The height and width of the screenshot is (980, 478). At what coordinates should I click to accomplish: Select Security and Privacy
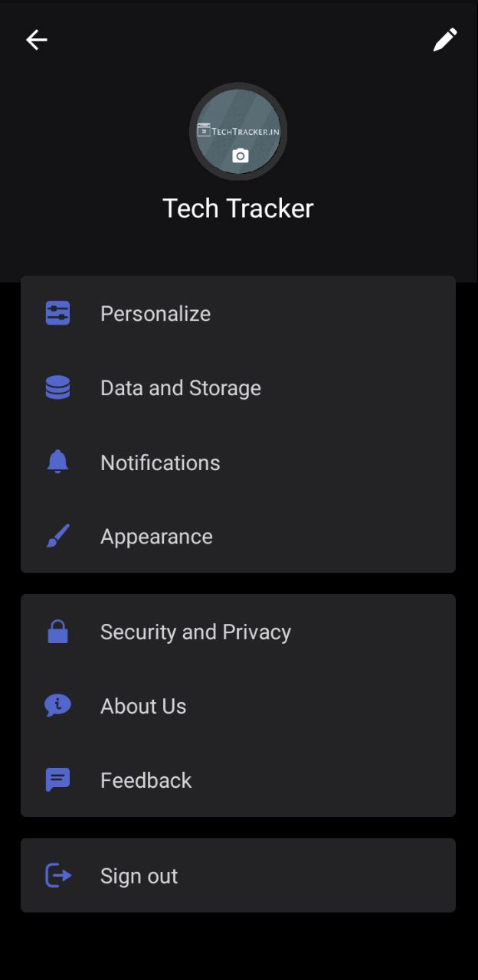(x=195, y=632)
